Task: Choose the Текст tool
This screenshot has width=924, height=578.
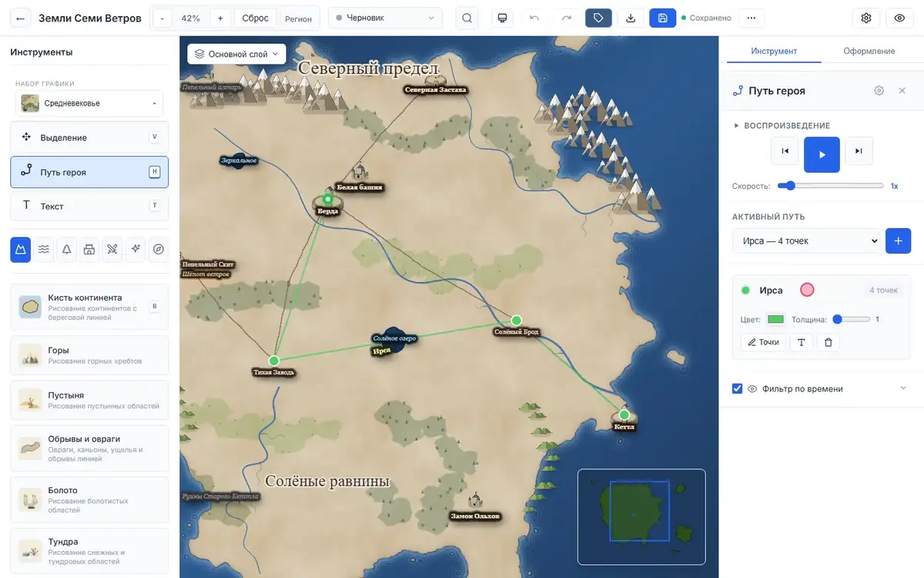Action: click(x=89, y=206)
